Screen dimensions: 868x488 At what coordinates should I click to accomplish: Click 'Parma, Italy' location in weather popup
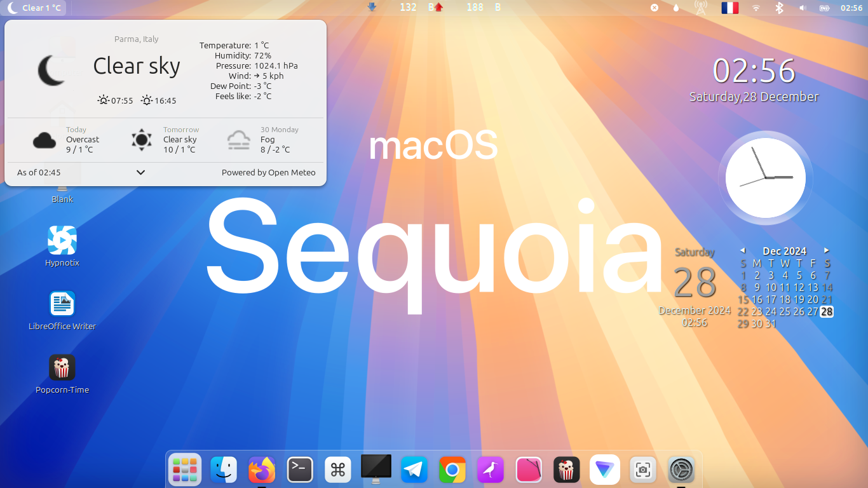(137, 39)
